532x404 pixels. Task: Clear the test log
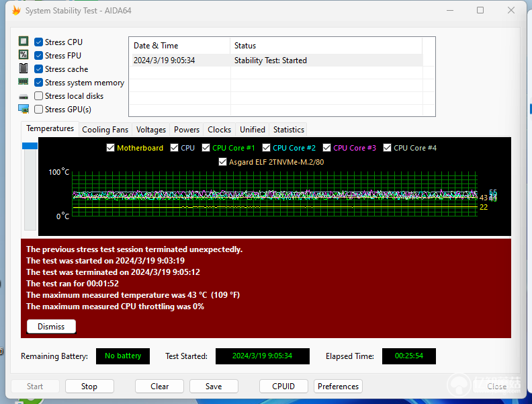point(159,387)
